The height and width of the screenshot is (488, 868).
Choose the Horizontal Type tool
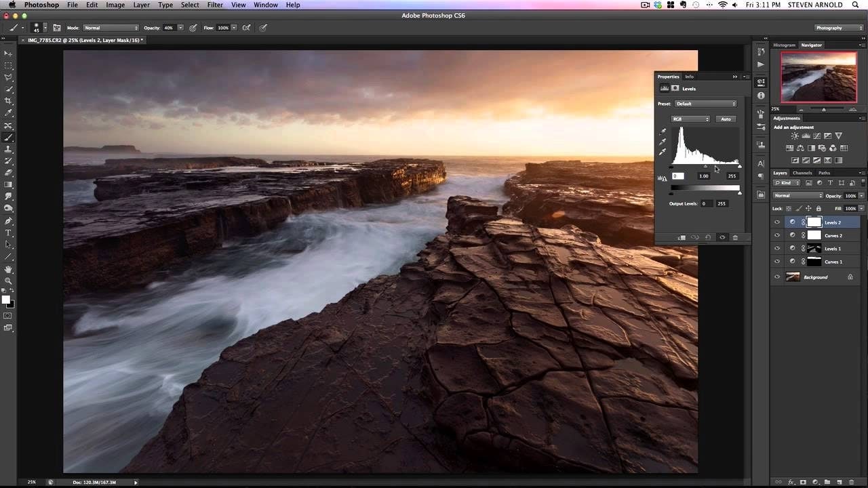[x=8, y=232]
